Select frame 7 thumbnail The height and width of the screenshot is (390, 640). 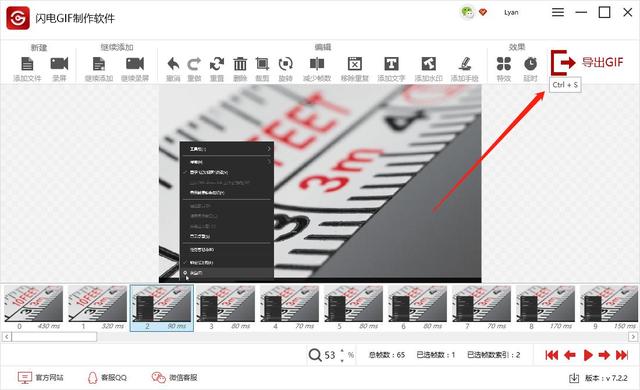(482, 308)
